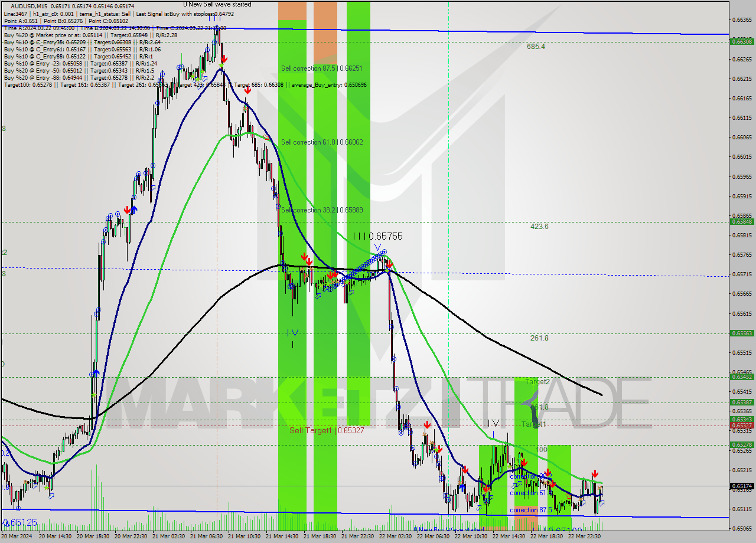Click the '21 Mar 02:30' time axis label
Screen dimensions: 756x543
[x=169, y=537]
